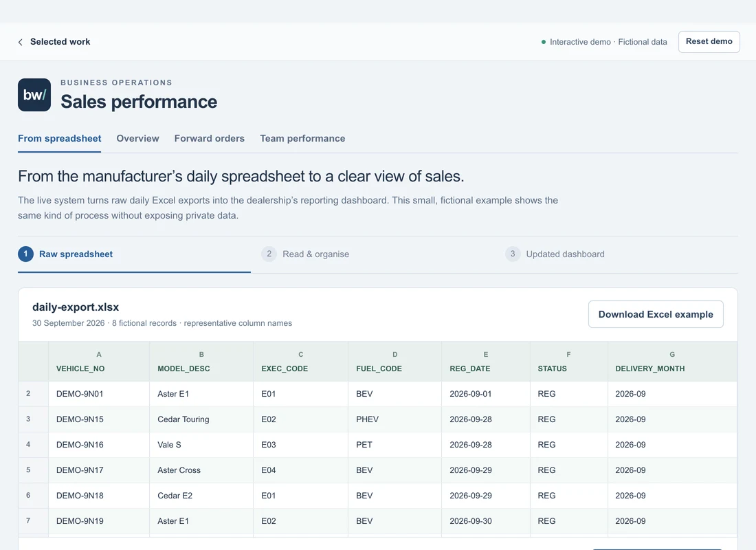Select cell DEMO-9N01
The image size is (756, 550).
(99, 394)
